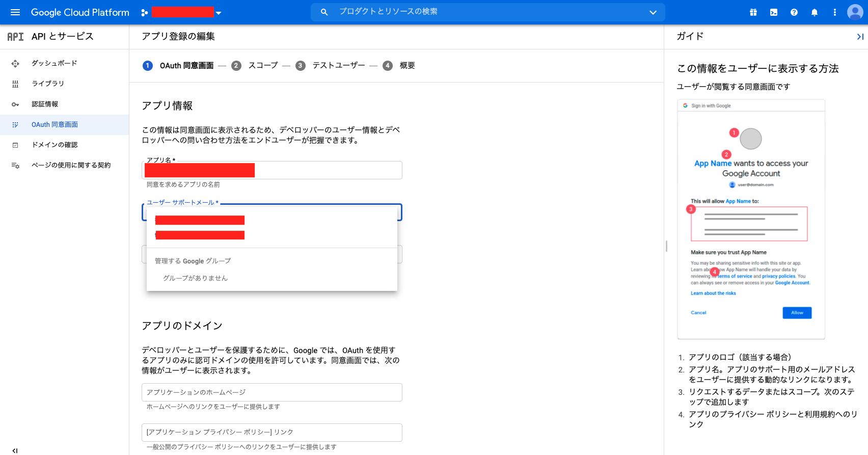Open the gift free trial icon

pos(753,12)
